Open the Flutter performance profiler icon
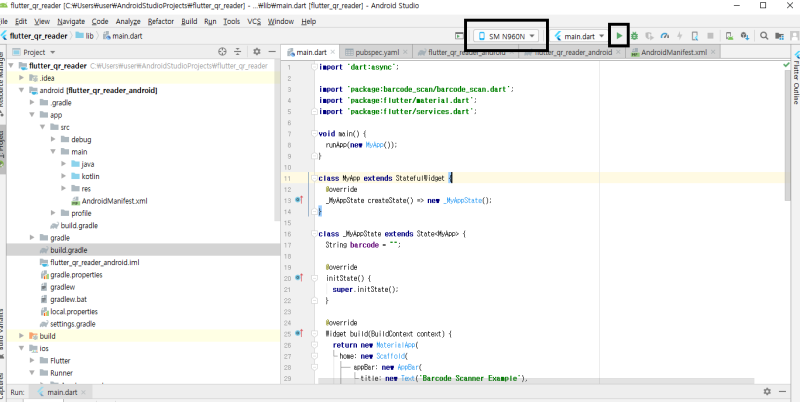Screen dimensions: 800x402 coord(664,36)
